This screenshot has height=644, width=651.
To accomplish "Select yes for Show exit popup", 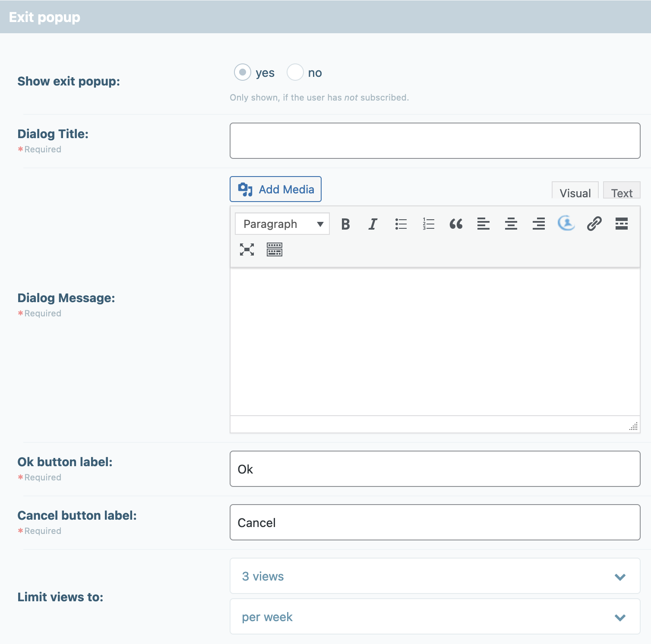I will (x=243, y=72).
